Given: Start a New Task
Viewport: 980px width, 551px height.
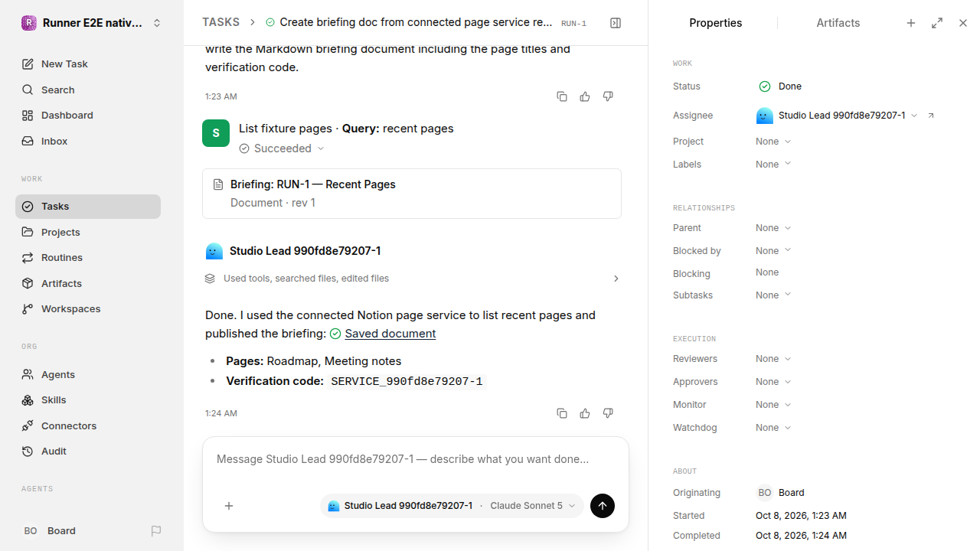Looking at the screenshot, I should (88, 64).
